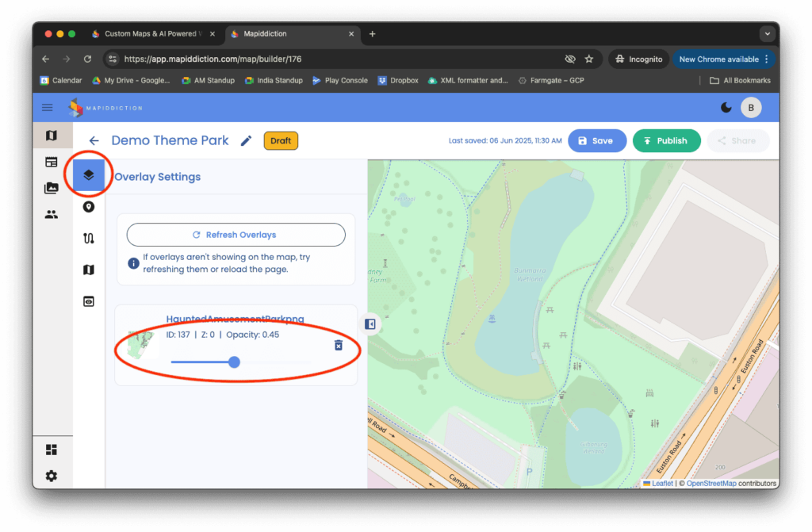The width and height of the screenshot is (812, 532).
Task: Edit the Demo Theme Park name
Action: (x=246, y=141)
